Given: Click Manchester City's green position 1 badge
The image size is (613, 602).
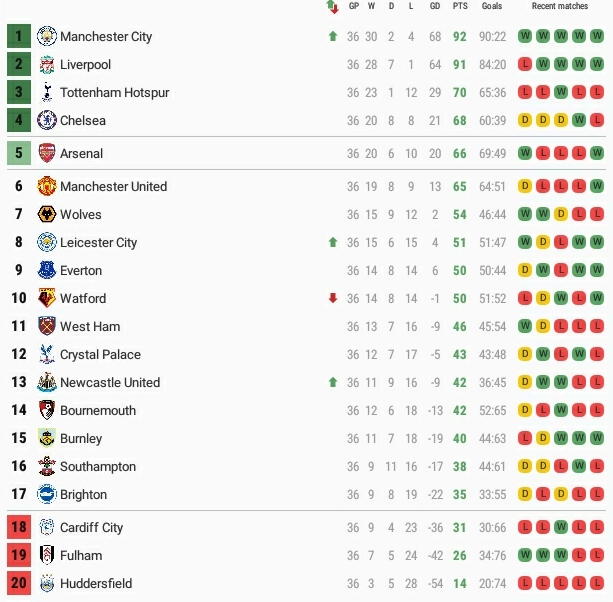Looking at the screenshot, I should 19,37.
